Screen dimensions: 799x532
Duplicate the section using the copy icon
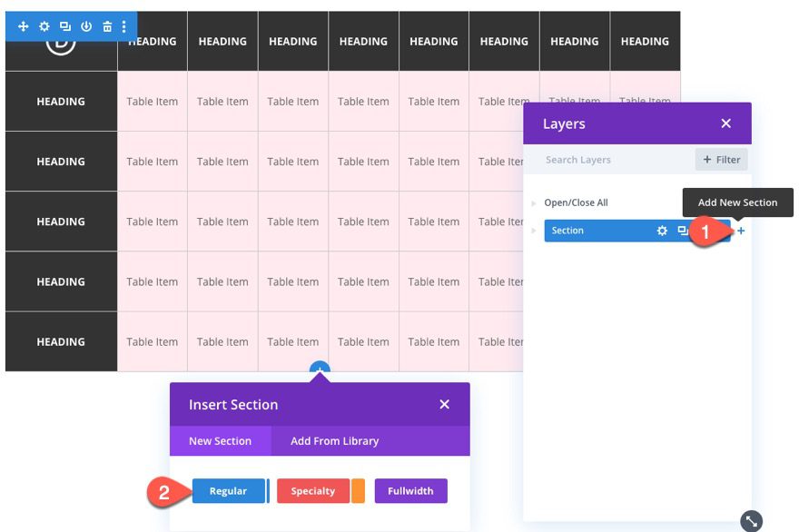click(x=64, y=26)
